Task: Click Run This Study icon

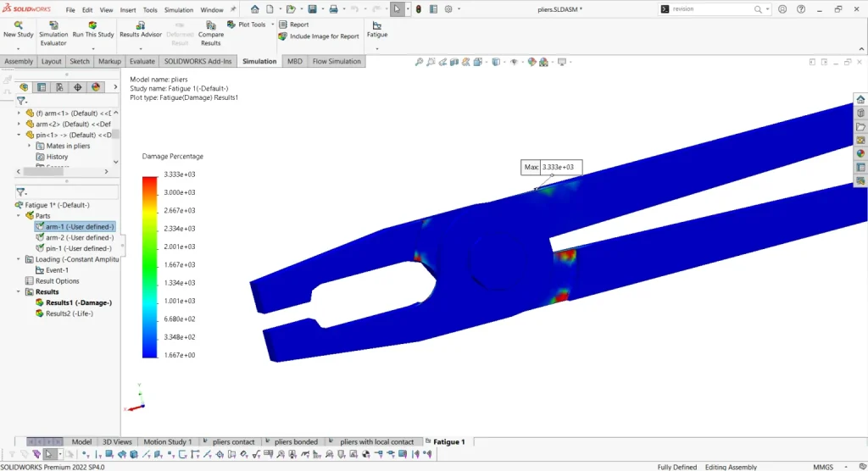Action: pyautogui.click(x=92, y=25)
